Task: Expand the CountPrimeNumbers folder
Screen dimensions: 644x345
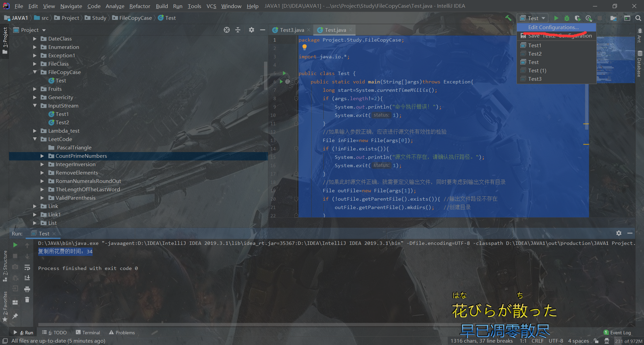Action: tap(42, 156)
